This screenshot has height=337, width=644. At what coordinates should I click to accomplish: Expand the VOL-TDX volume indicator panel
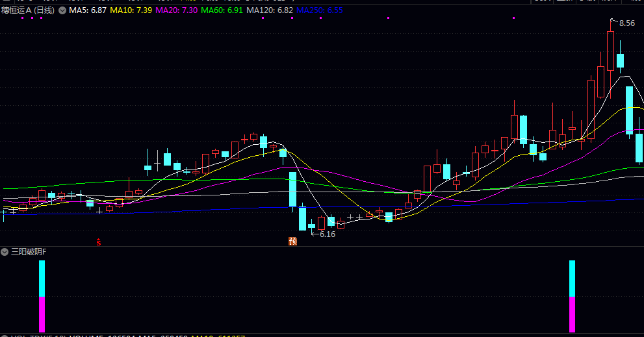tap(5, 336)
